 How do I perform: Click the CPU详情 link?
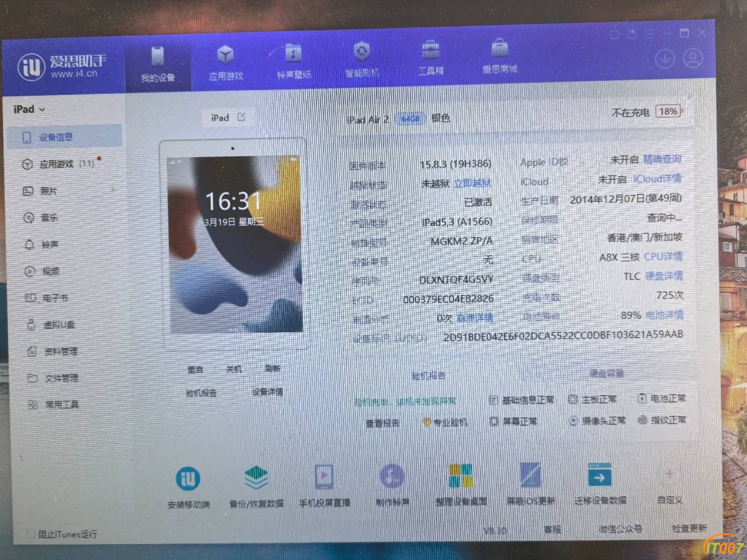tap(663, 256)
